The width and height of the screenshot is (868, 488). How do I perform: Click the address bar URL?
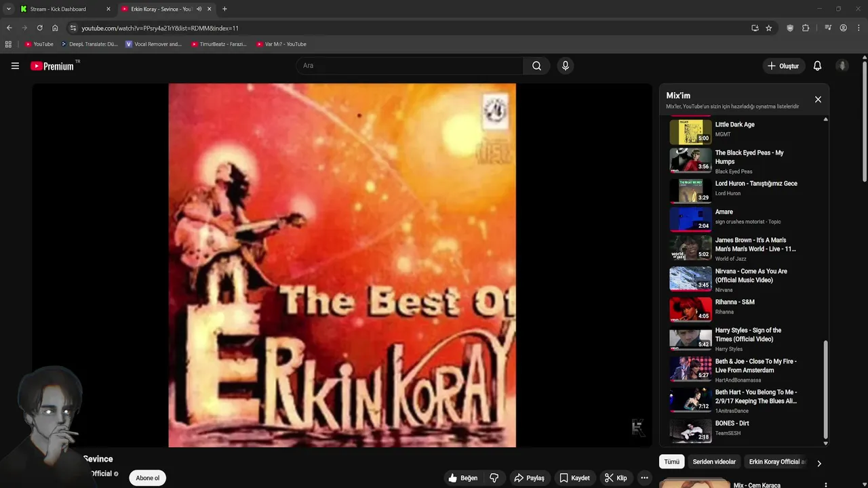point(160,28)
